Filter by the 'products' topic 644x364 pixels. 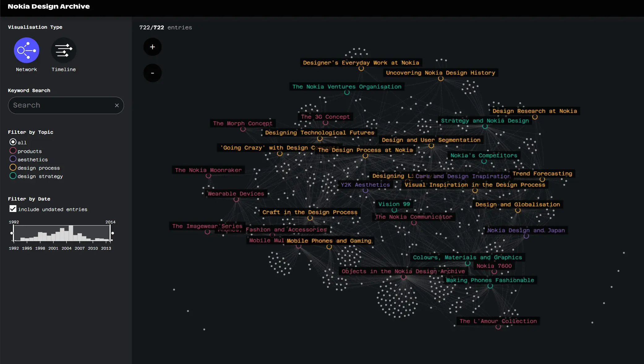13,150
